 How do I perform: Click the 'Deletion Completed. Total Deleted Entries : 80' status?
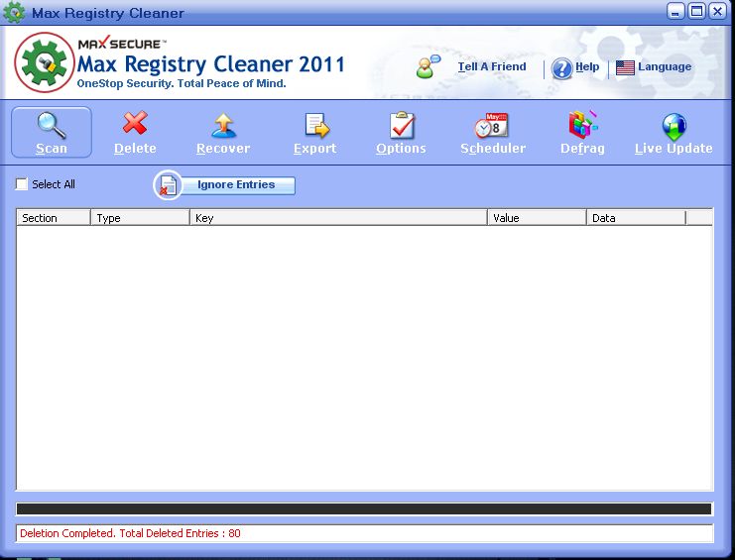point(130,533)
